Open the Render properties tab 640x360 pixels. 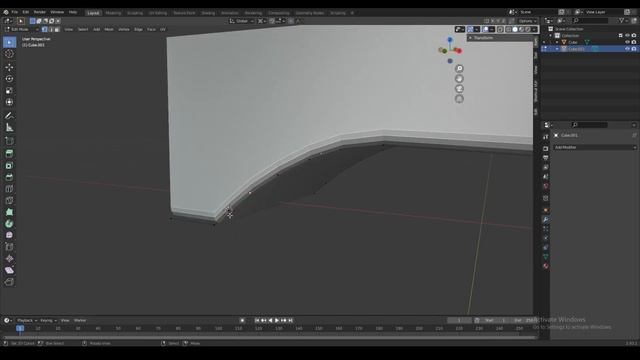(545, 149)
